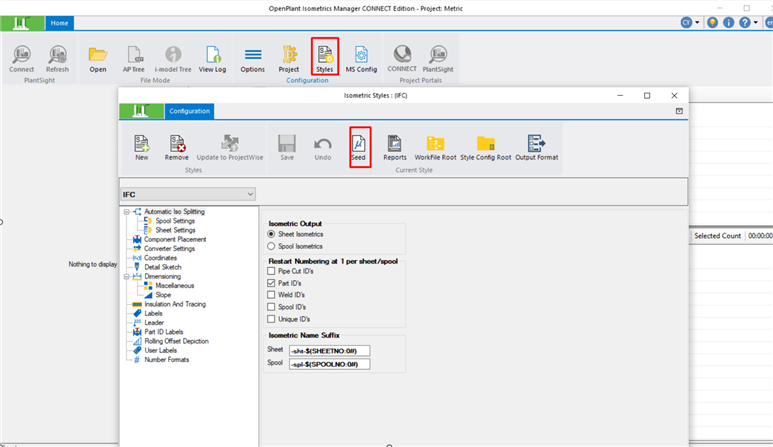773x447 pixels.
Task: Open the Styles configuration icon
Action: pyautogui.click(x=324, y=56)
